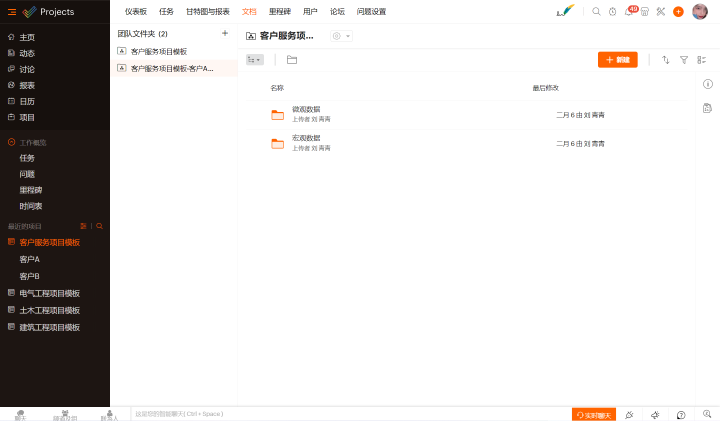Open the notifications bell with red badge
This screenshot has width=720, height=421.
tap(629, 12)
